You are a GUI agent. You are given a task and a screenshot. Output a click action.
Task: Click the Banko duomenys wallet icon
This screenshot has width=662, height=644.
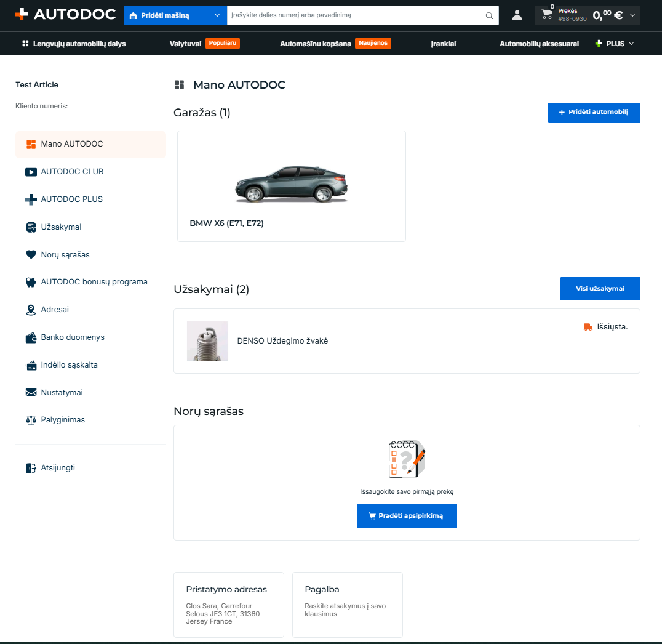click(31, 337)
